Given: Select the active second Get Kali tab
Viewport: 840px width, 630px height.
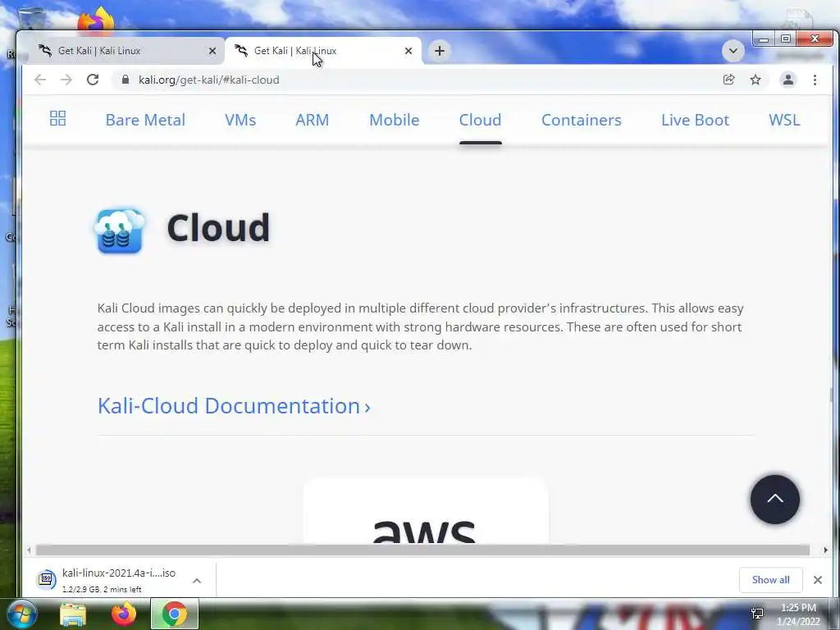Looking at the screenshot, I should pos(323,51).
